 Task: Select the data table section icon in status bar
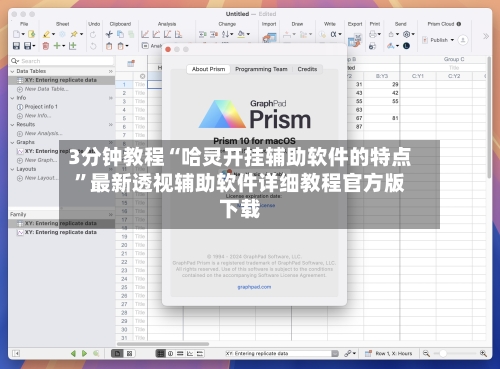click(161, 353)
